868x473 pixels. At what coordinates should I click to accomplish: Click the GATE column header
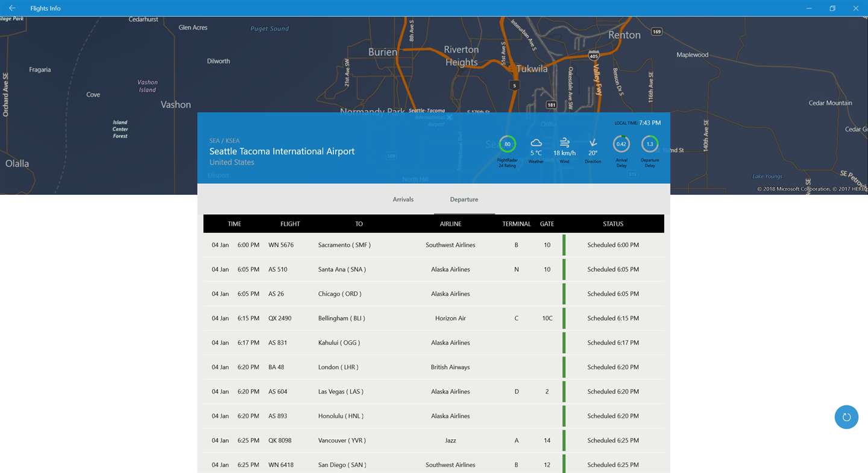(547, 224)
